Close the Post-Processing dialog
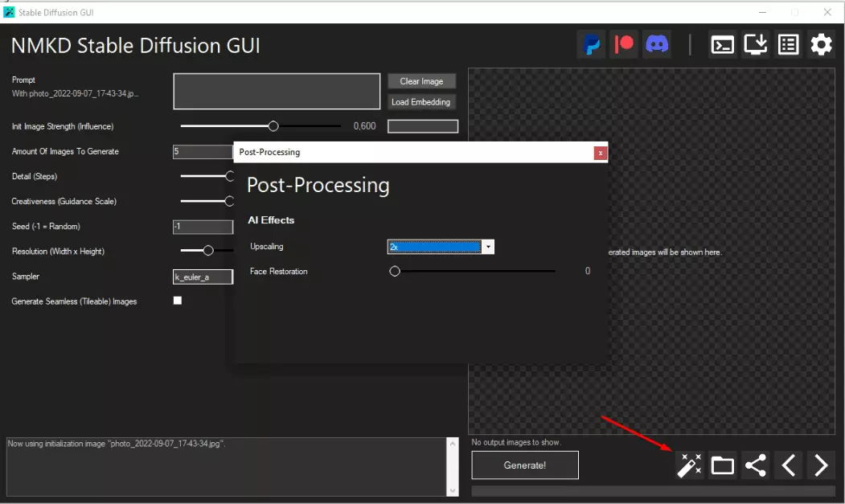845x504 pixels. click(600, 153)
